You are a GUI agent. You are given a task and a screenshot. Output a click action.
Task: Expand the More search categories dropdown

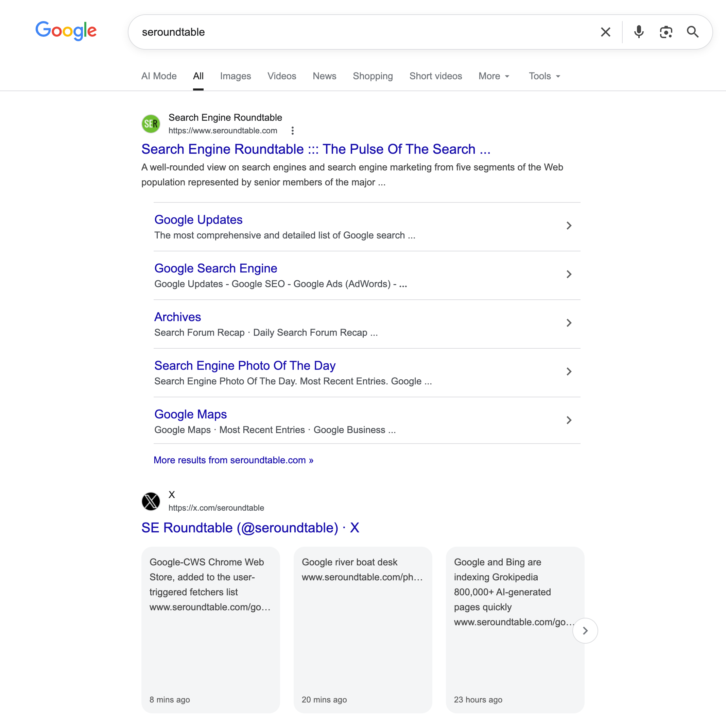click(x=493, y=76)
